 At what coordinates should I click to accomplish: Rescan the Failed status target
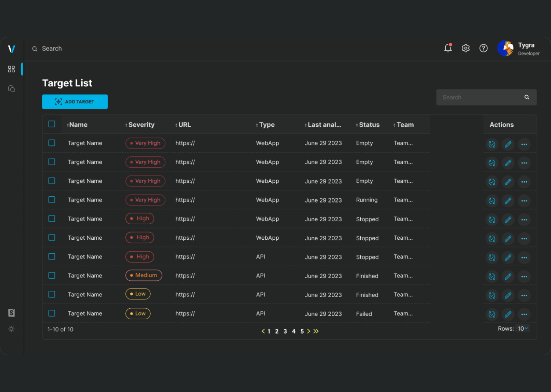(492, 314)
